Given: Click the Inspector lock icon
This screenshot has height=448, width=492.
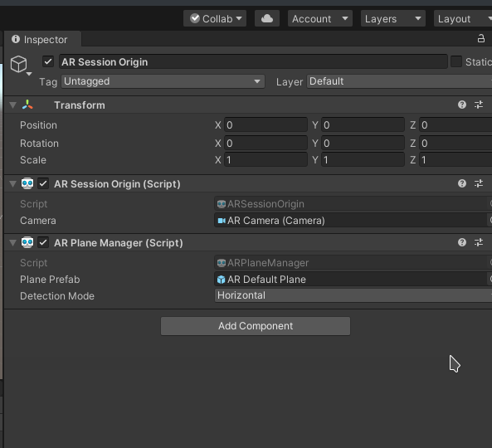Looking at the screenshot, I should [480, 39].
